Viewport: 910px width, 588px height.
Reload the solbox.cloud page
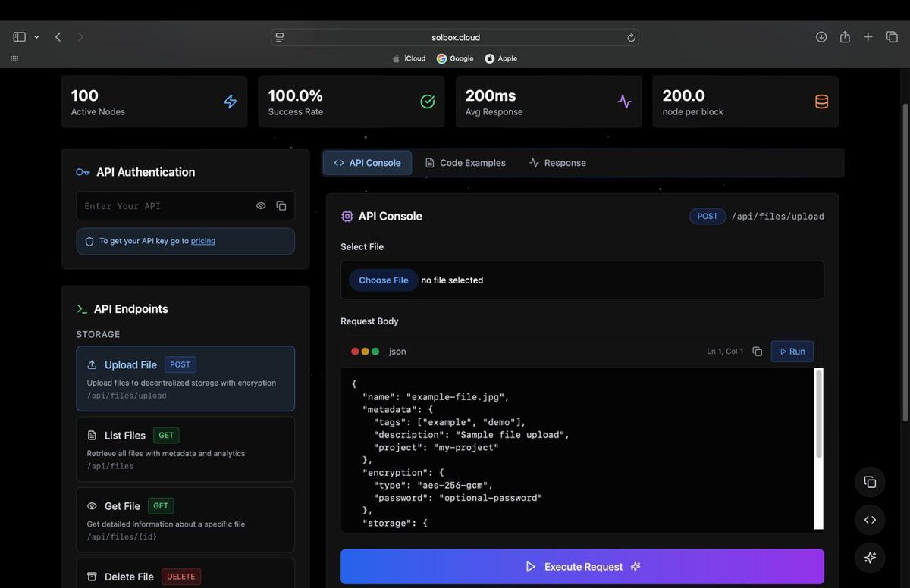pyautogui.click(x=631, y=37)
